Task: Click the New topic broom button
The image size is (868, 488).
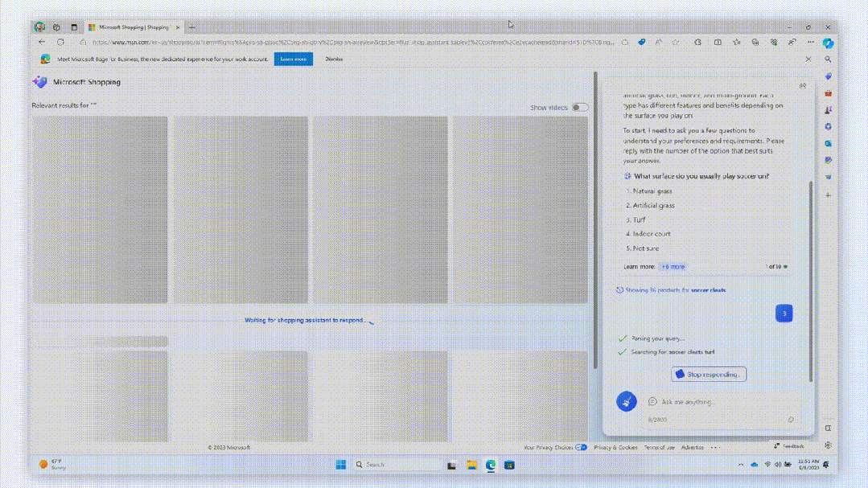Action: pos(627,401)
